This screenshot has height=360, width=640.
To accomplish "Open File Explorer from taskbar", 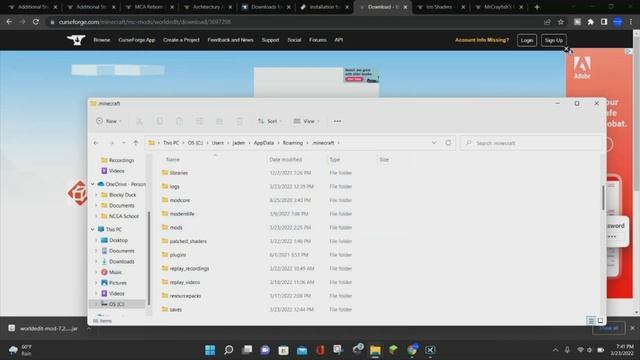I will pyautogui.click(x=375, y=350).
